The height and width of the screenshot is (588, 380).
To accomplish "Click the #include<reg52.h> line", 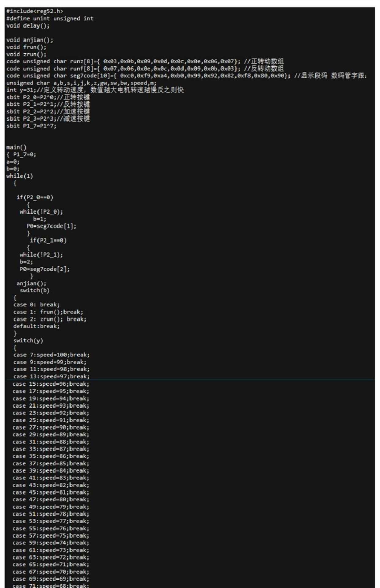I will pyautogui.click(x=35, y=11).
